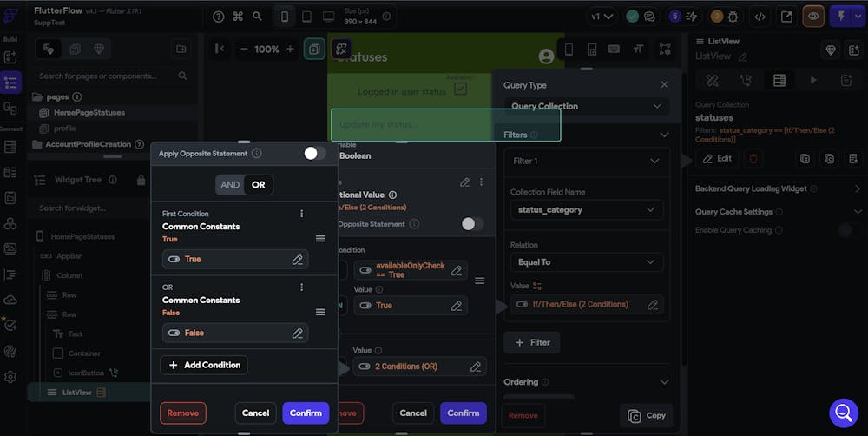Open the Query Collection dropdown

coord(586,106)
